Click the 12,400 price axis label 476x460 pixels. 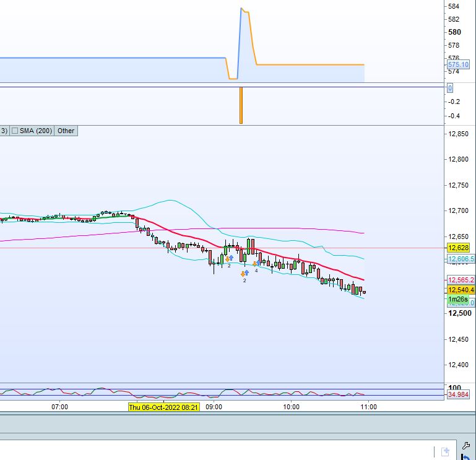click(459, 365)
